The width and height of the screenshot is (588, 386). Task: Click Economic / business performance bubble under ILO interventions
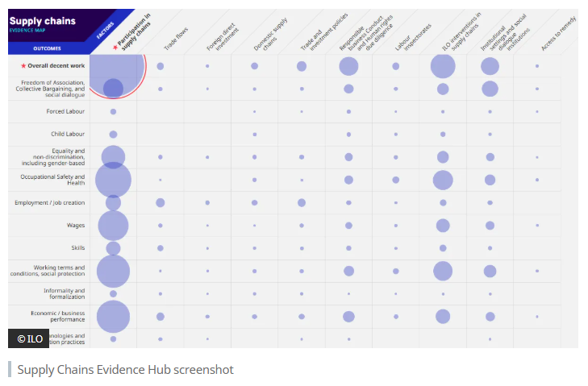pos(443,317)
